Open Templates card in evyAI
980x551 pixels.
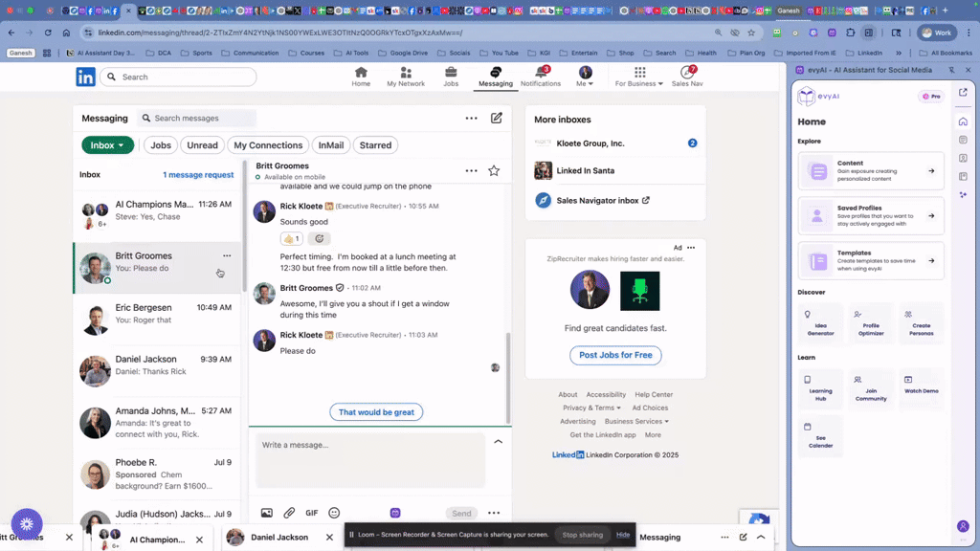[x=871, y=260]
